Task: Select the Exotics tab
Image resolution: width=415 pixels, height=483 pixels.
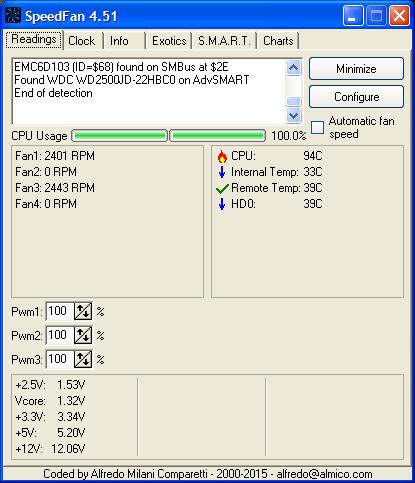Action: 169,41
